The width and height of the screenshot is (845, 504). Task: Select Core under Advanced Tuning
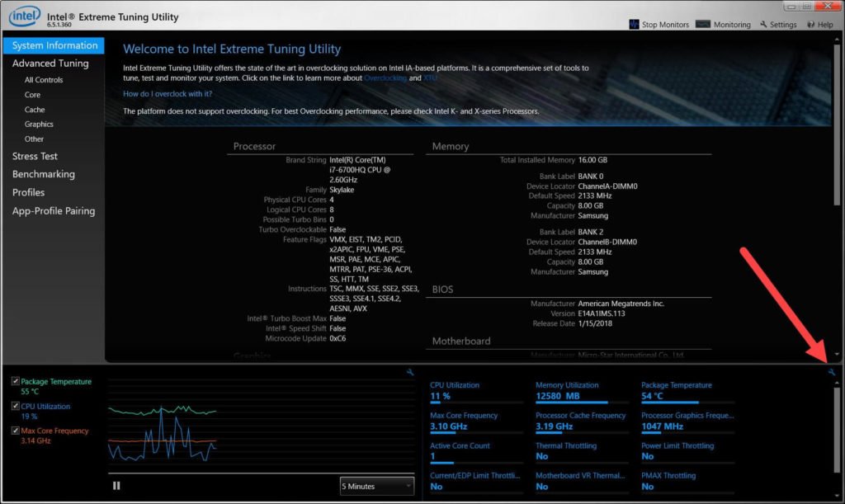31,94
